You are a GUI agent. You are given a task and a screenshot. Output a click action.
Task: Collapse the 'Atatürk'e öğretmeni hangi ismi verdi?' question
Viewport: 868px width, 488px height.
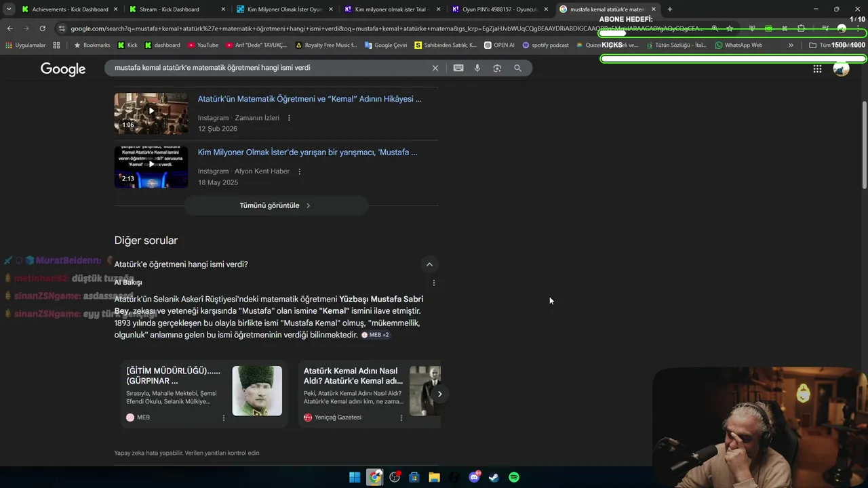429,264
